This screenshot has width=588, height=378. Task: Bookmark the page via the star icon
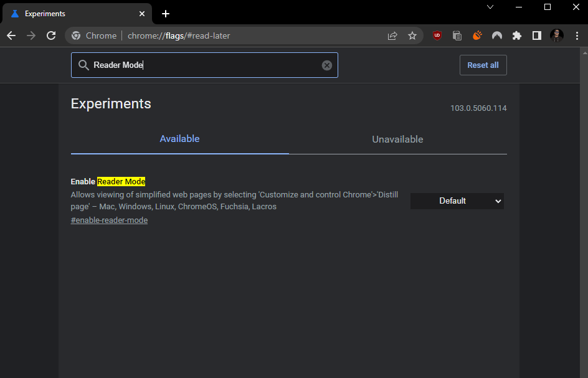pyautogui.click(x=412, y=35)
